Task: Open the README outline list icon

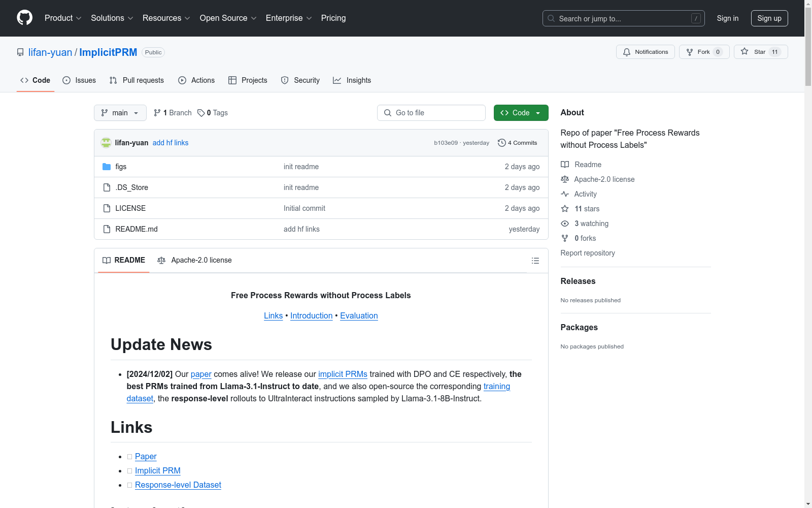Action: (535, 261)
